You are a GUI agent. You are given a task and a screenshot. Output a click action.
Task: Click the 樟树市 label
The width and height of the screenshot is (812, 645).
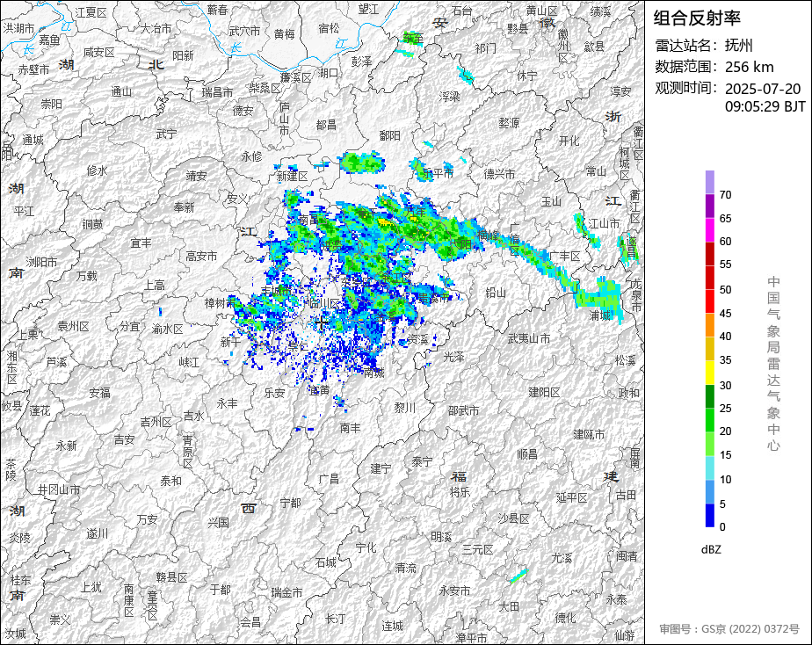220,303
